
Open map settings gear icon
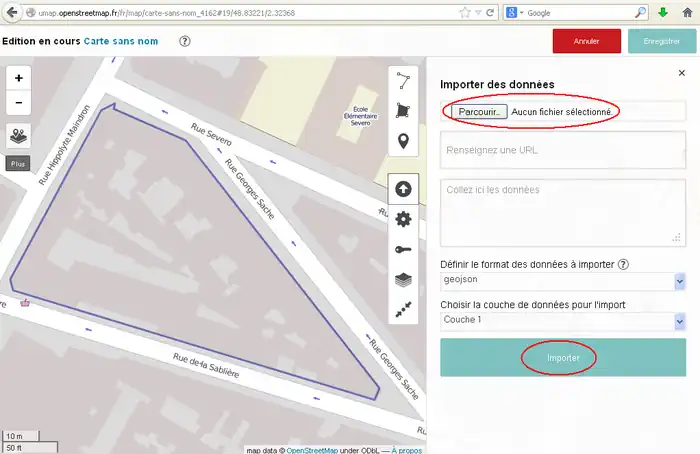point(403,219)
